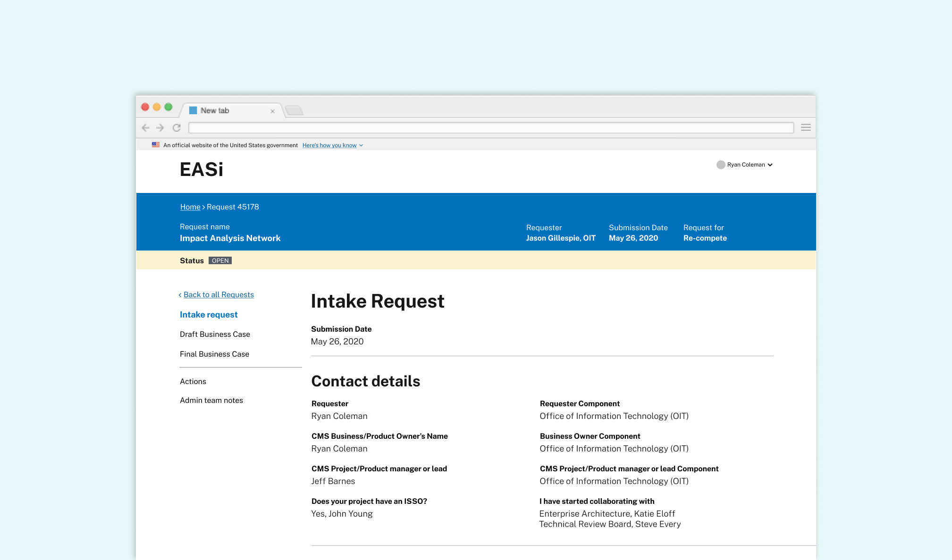Open the browser hamburger menu
The image size is (952, 560).
click(x=806, y=127)
